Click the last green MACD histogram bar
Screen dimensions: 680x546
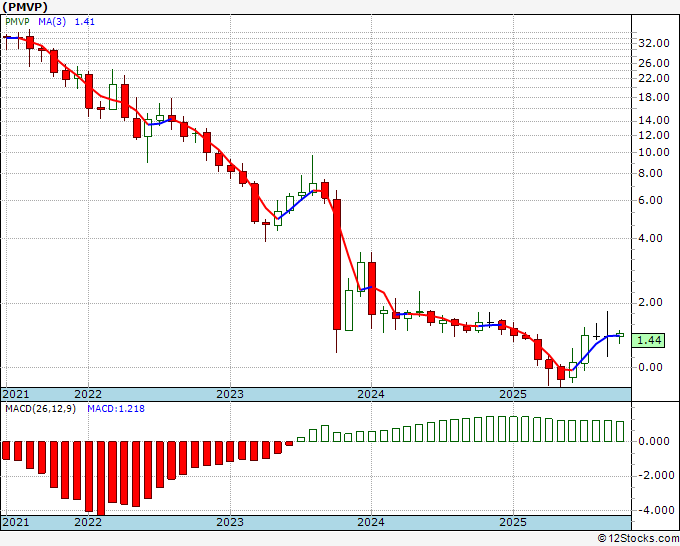620,431
